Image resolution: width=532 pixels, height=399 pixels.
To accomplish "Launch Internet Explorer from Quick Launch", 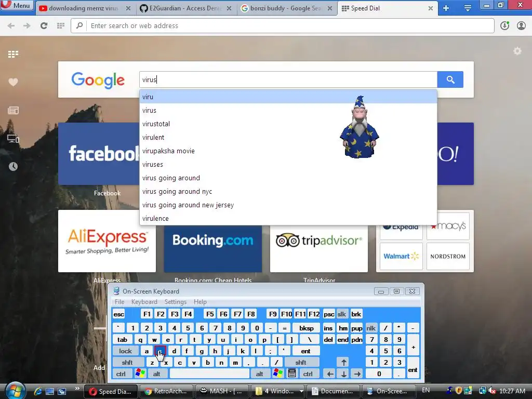I will tap(38, 391).
